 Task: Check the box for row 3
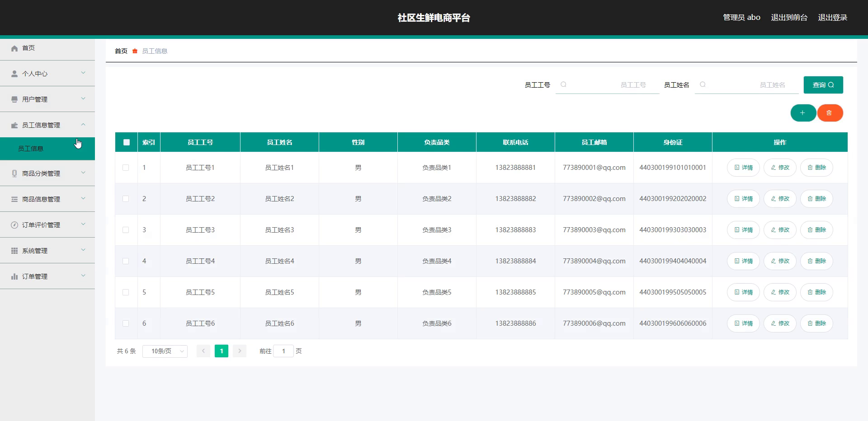tap(126, 230)
